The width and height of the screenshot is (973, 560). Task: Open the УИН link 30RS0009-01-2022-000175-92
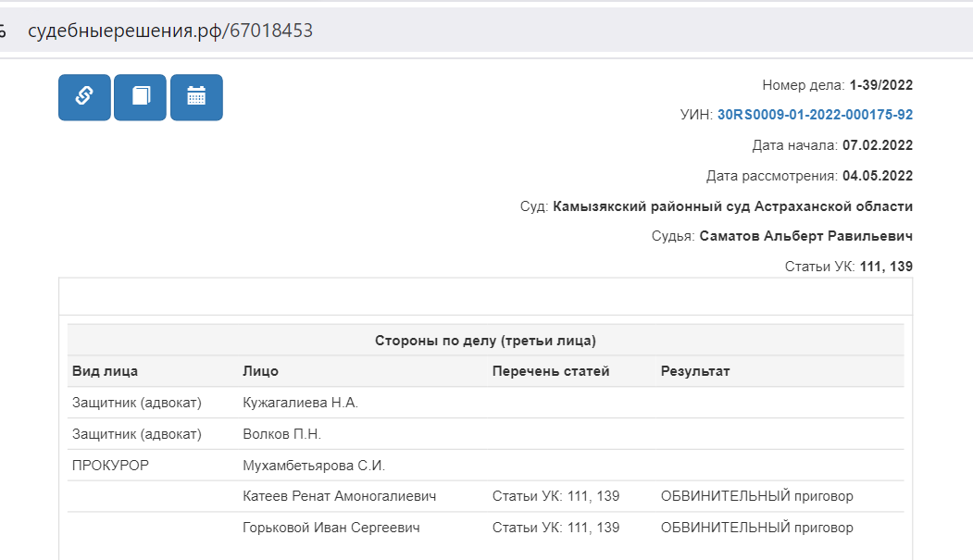point(815,115)
